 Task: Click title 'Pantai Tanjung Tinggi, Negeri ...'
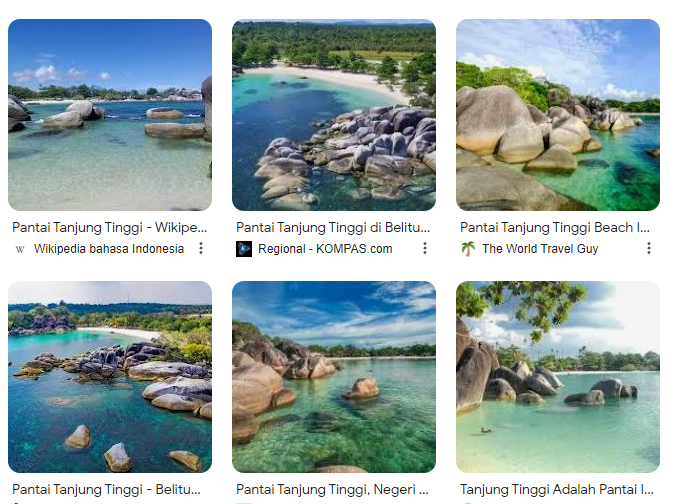332,489
